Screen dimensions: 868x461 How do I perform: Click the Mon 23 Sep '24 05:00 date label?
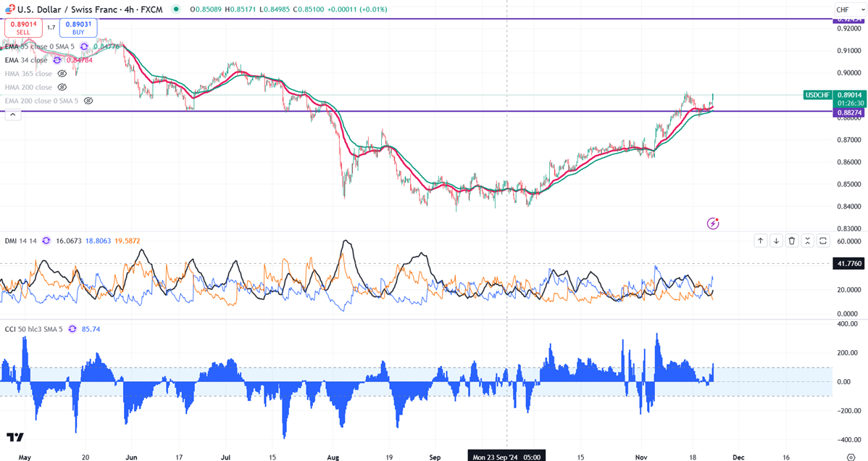tap(506, 457)
